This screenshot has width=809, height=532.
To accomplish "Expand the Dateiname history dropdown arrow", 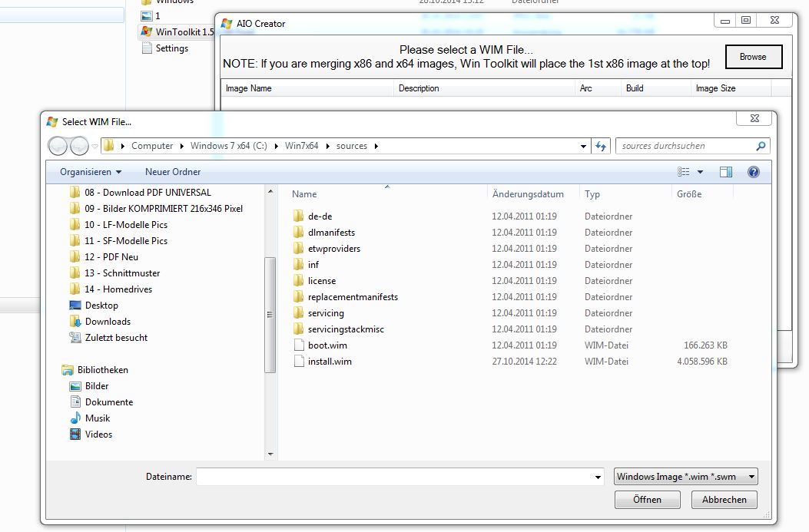I will [598, 477].
